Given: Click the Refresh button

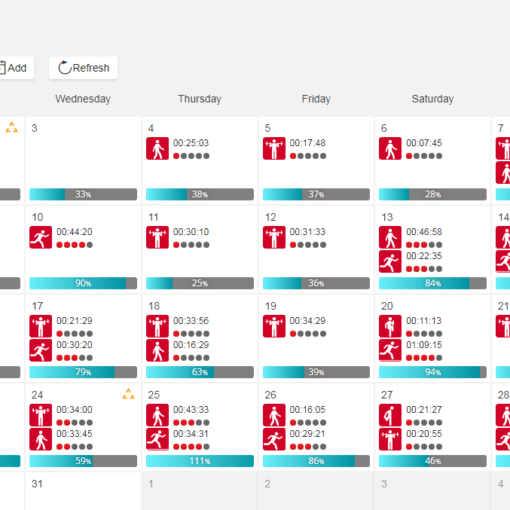Looking at the screenshot, I should click(x=83, y=68).
